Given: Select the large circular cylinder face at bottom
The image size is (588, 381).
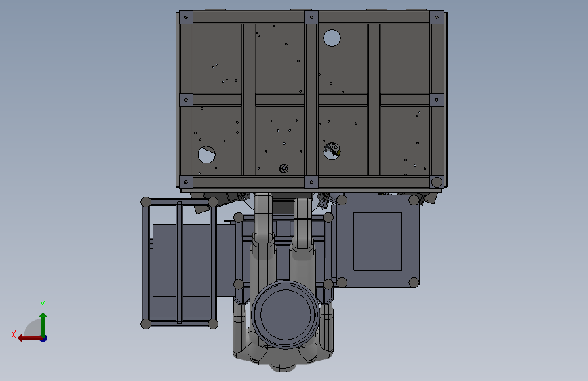Looking at the screenshot, I should tap(286, 315).
